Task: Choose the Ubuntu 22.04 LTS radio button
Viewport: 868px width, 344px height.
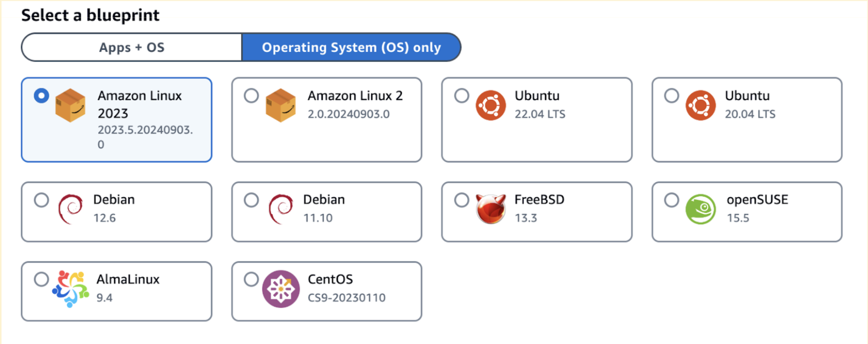Action: (461, 96)
